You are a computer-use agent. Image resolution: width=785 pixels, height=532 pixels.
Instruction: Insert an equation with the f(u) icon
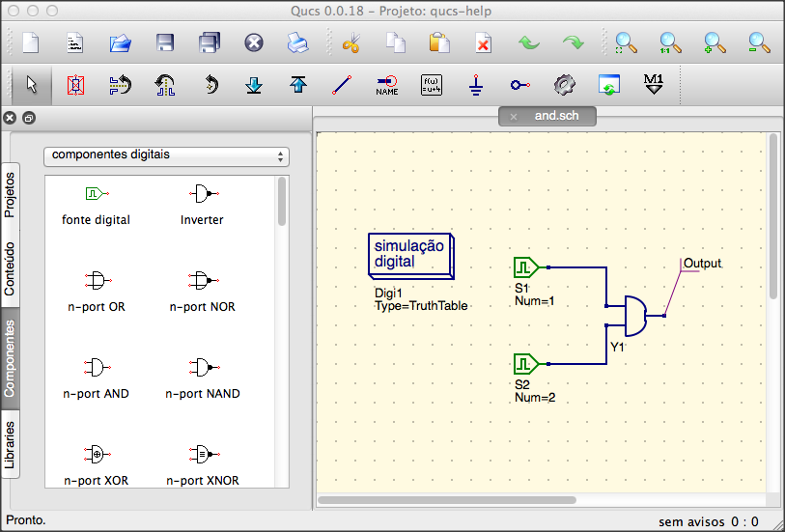pyautogui.click(x=431, y=85)
